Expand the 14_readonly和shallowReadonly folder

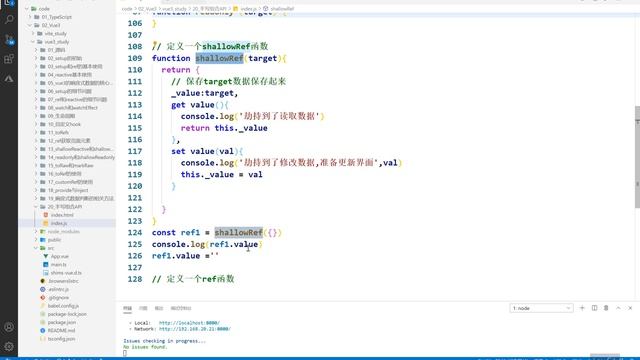(x=36, y=157)
